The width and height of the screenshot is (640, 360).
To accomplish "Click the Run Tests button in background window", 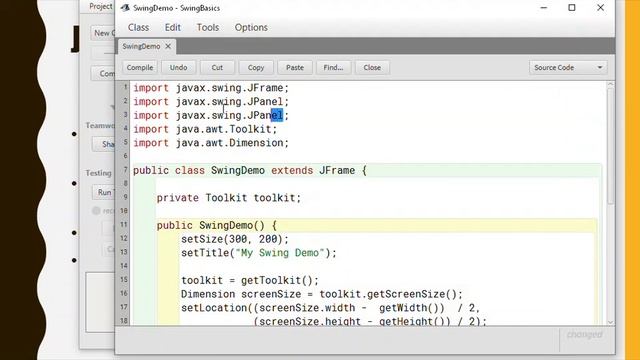I will pos(104,192).
